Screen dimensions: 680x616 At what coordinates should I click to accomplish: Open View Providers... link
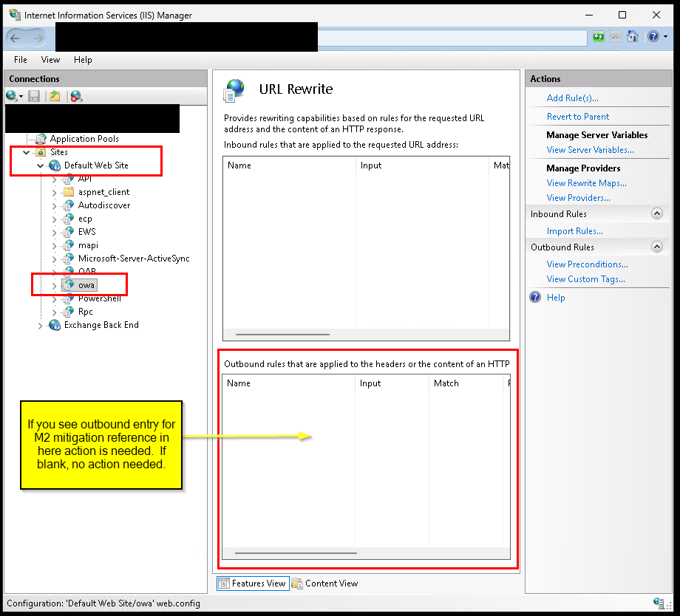click(x=578, y=198)
